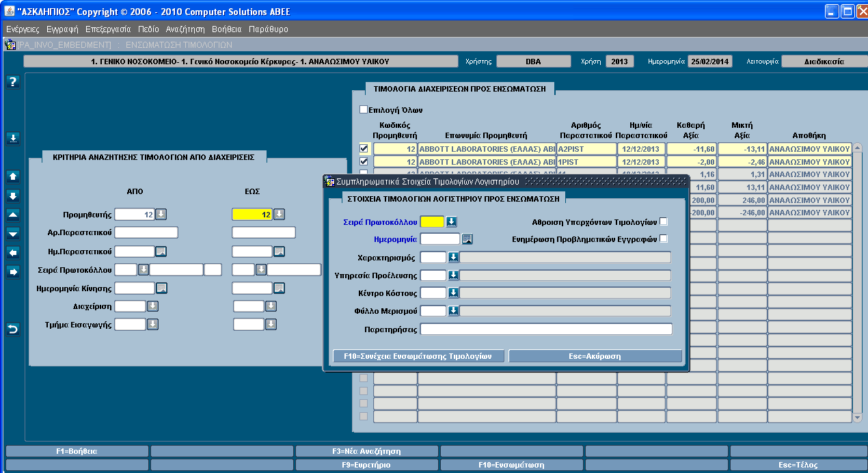
Task: Click the Esc=Τέλος button
Action: click(x=798, y=465)
